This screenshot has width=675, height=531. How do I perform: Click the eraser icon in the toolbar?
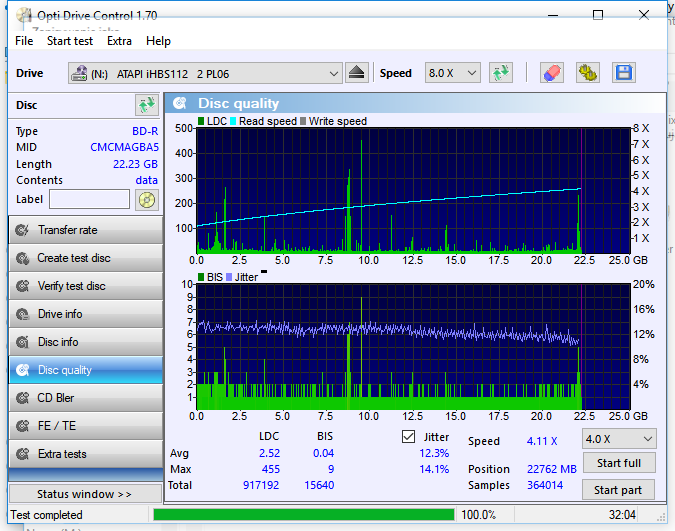tap(552, 73)
